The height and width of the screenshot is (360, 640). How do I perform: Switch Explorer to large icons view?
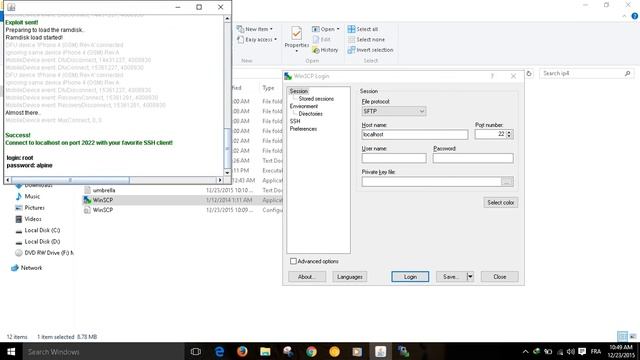[633, 337]
